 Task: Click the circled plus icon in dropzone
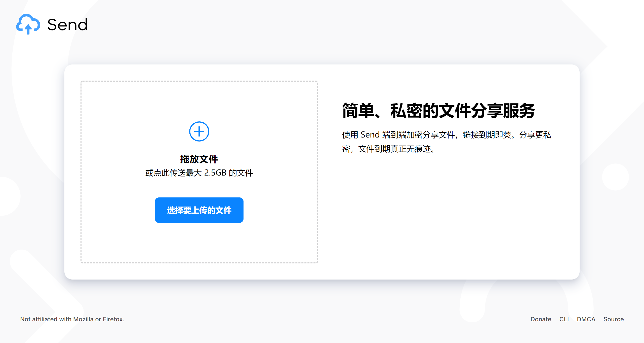pos(199,131)
